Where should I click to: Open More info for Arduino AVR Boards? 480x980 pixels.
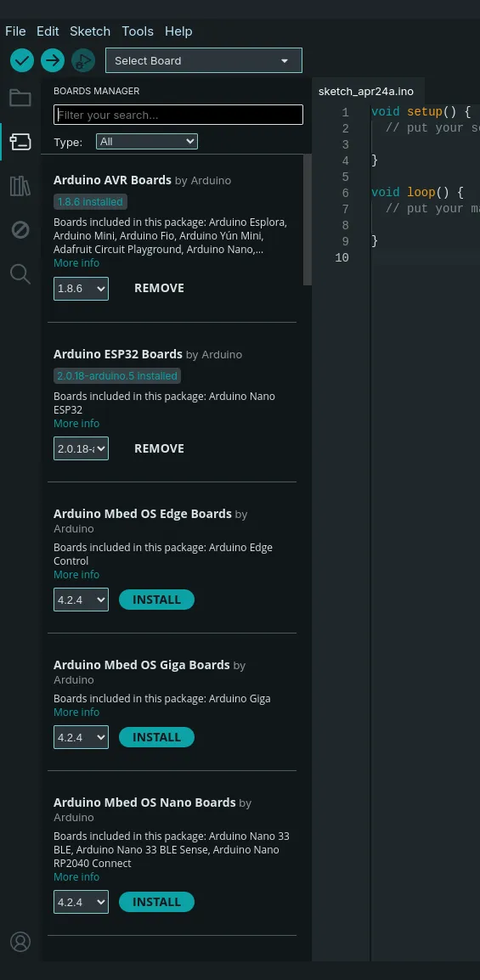pyautogui.click(x=76, y=263)
